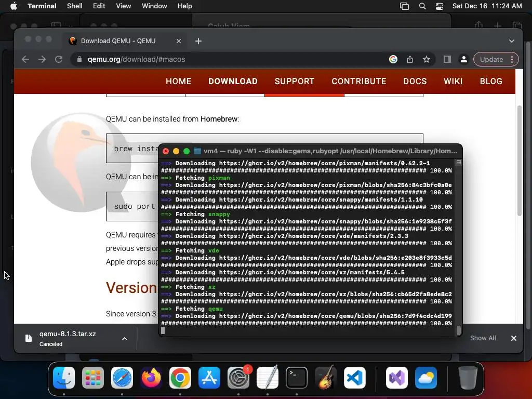The height and width of the screenshot is (399, 532).
Task: Click the Terminal window proxy folder icon
Action: 197,151
